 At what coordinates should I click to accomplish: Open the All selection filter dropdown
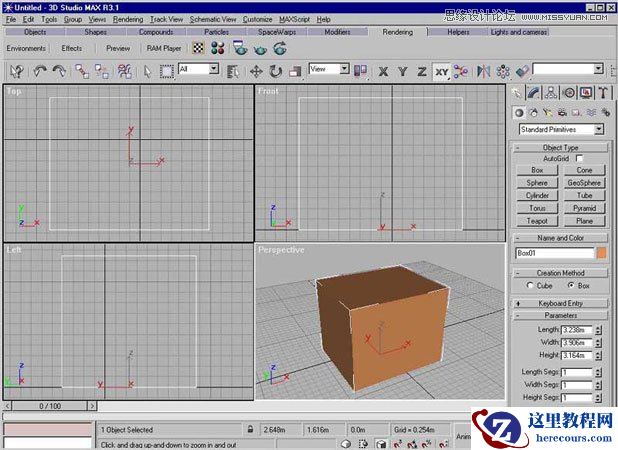coord(198,69)
